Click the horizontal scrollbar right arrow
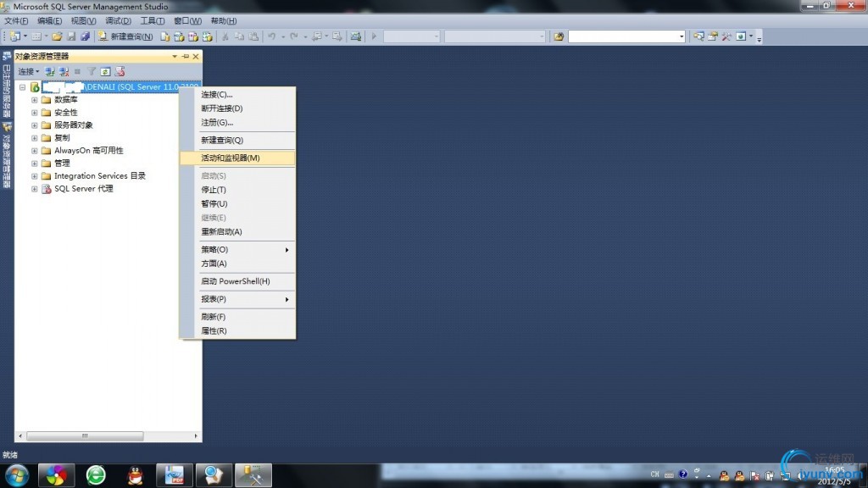Screen dimensions: 868x488 (196, 436)
